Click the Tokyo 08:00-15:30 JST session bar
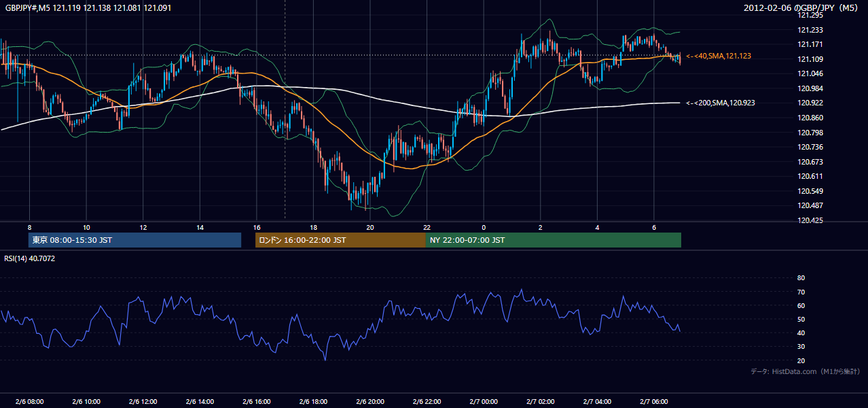868x408 pixels. (x=134, y=240)
